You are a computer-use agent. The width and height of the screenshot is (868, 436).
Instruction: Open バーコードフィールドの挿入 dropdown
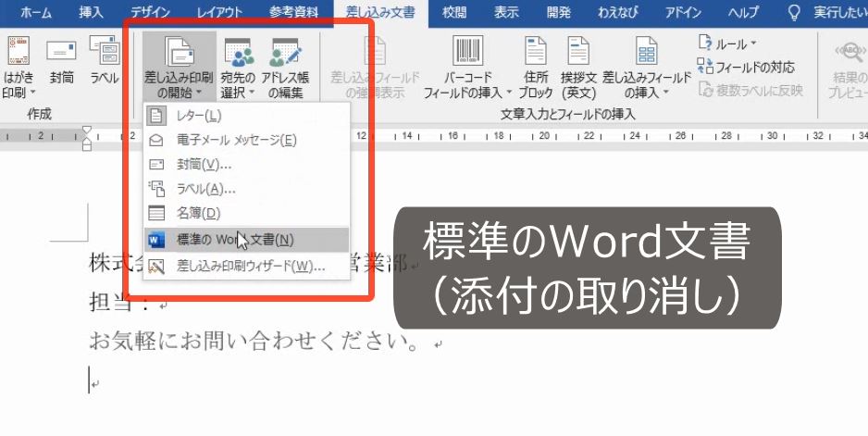pos(466,68)
